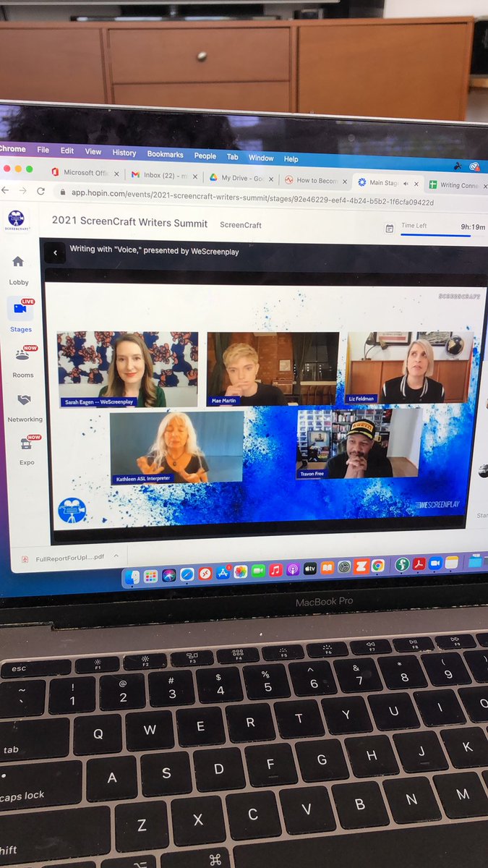Image resolution: width=488 pixels, height=868 pixels.
Task: Go back with the stage back chevron
Action: [54, 252]
